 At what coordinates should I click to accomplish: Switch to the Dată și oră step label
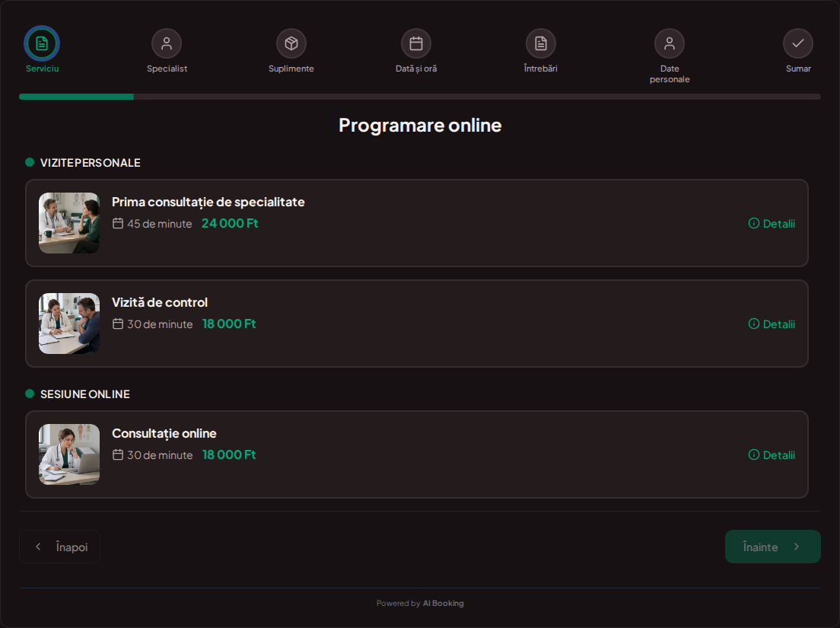416,69
